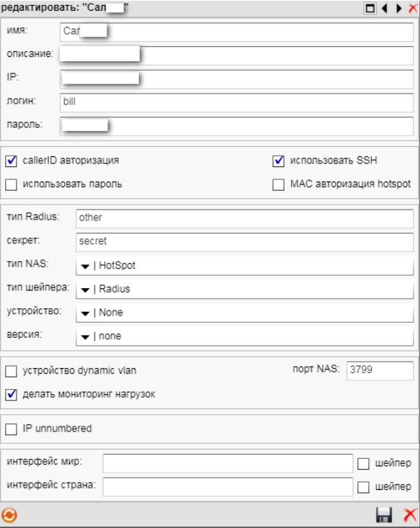Click the orange refresh icon at bottom

coord(9,515)
